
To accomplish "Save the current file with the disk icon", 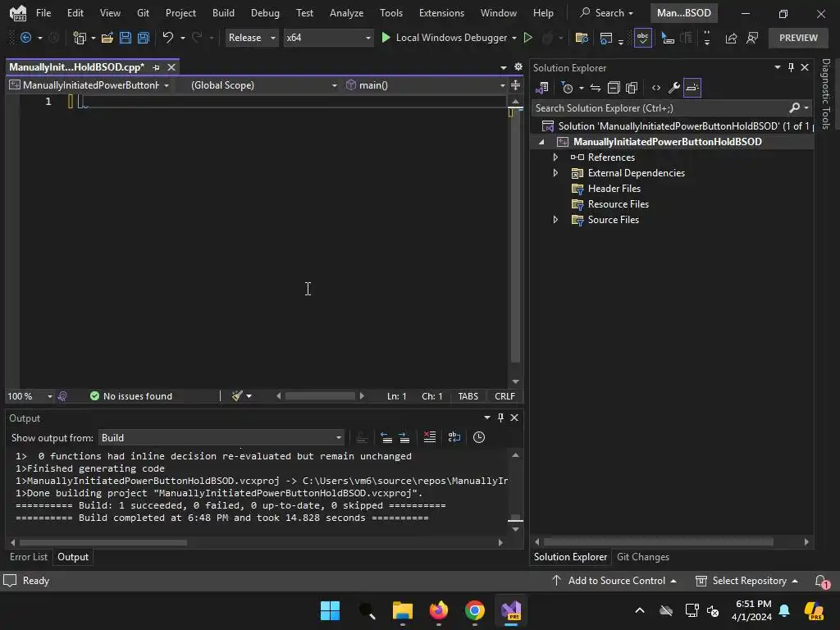I will [126, 38].
